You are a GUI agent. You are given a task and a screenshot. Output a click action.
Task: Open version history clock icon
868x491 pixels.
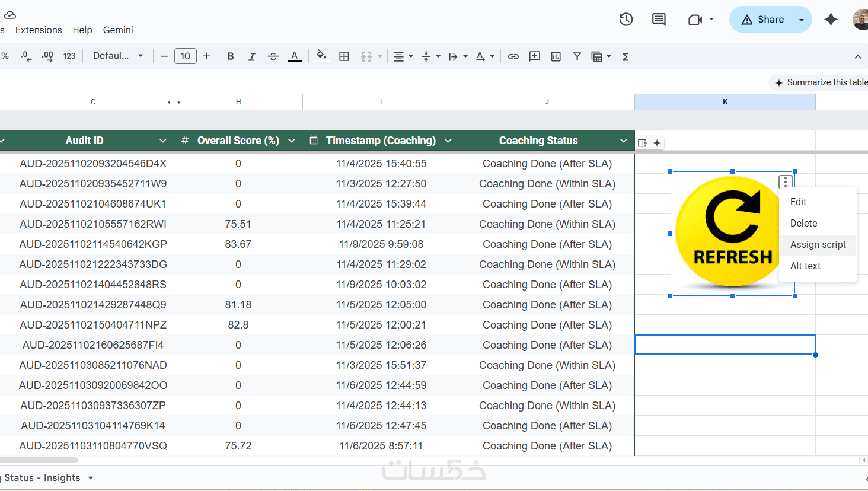[x=626, y=20]
